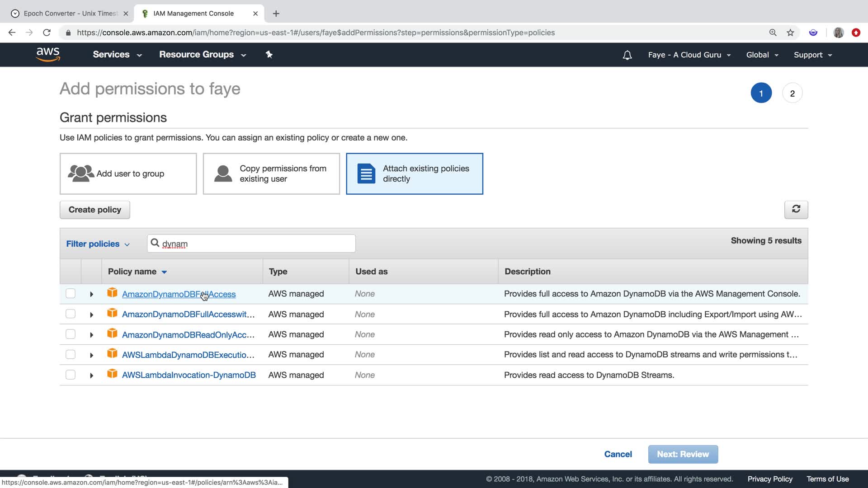Click the Cancel link

tap(618, 454)
